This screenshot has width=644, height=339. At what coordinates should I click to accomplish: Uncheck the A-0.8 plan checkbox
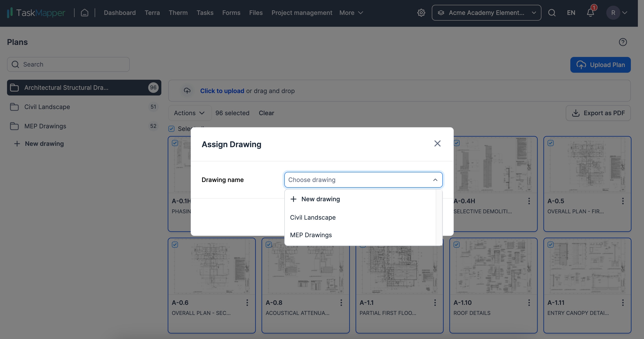269,245
